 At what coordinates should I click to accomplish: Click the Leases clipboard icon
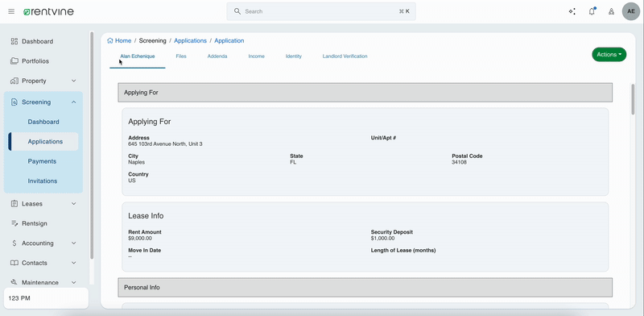(x=14, y=204)
